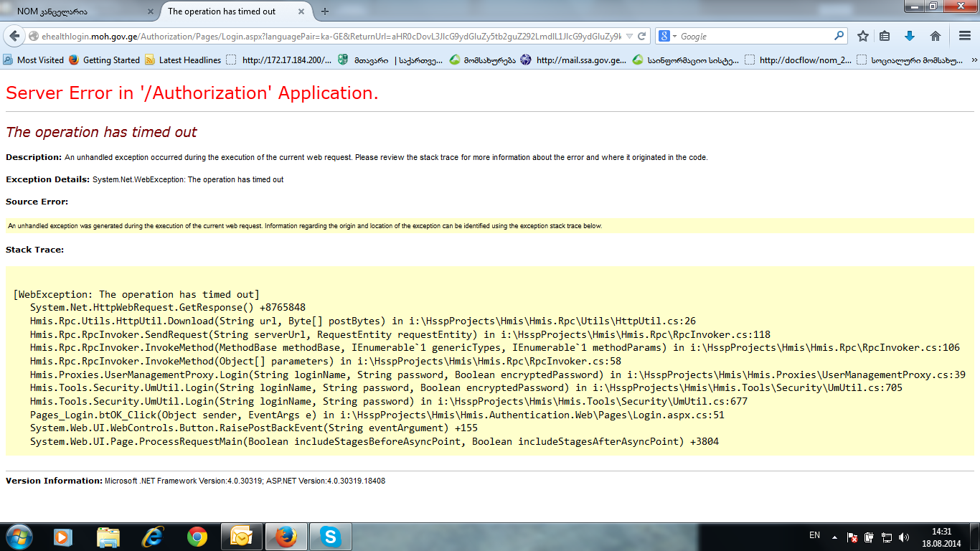Go to Home page icon

tap(935, 36)
